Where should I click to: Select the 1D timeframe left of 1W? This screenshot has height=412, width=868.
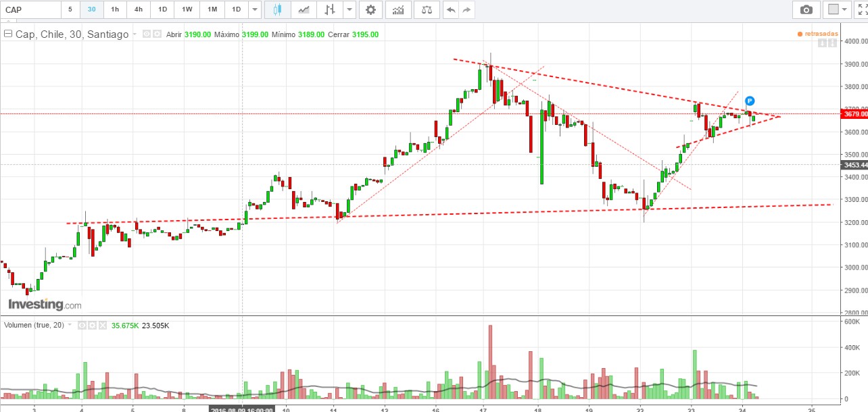coord(162,9)
